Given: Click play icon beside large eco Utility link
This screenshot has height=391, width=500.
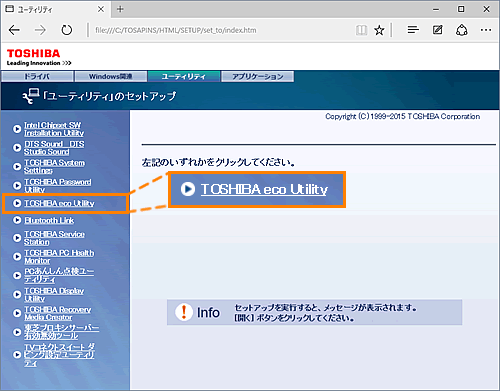Looking at the screenshot, I should click(188, 189).
